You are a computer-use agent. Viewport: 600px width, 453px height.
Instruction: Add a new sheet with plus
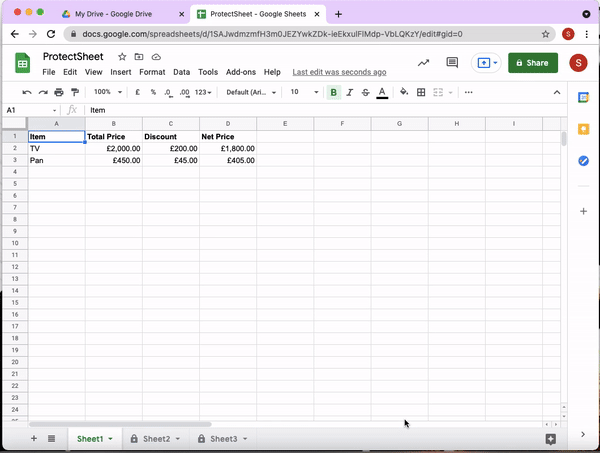click(34, 438)
